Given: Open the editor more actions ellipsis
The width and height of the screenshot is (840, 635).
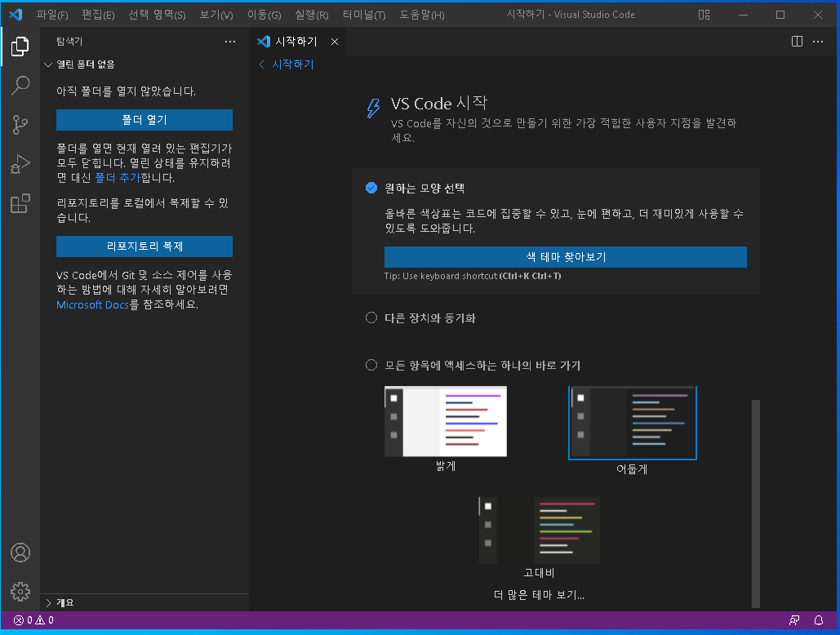Looking at the screenshot, I should tap(818, 42).
